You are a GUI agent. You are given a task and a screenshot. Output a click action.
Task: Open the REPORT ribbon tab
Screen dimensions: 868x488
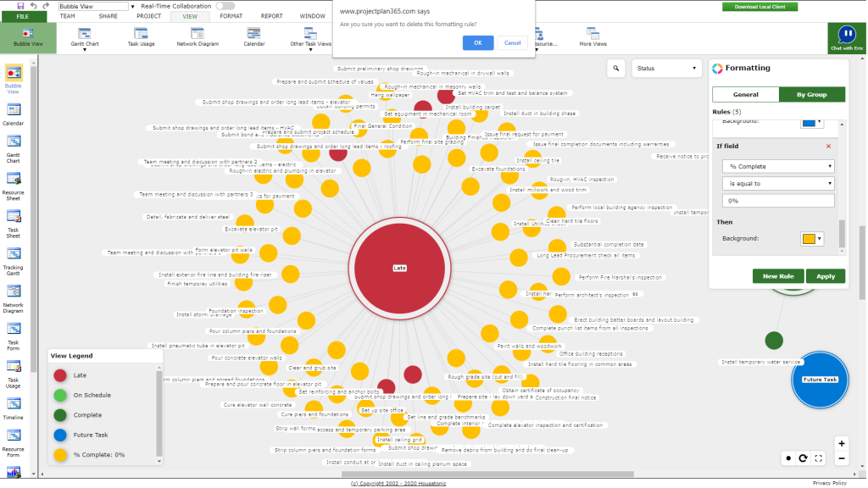pos(272,16)
